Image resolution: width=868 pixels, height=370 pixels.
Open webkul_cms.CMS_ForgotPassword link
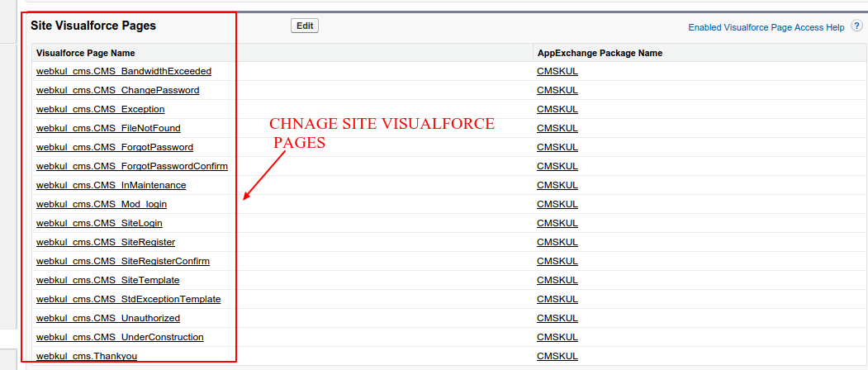point(115,147)
